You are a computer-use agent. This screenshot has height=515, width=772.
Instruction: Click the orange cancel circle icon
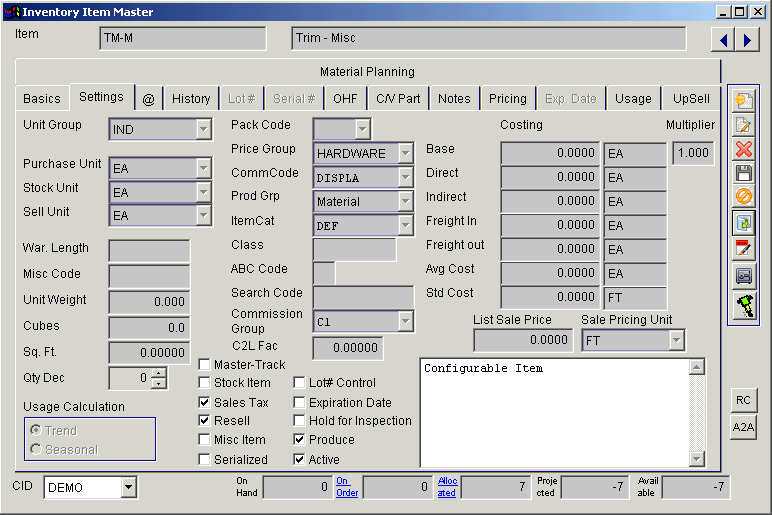coord(743,197)
